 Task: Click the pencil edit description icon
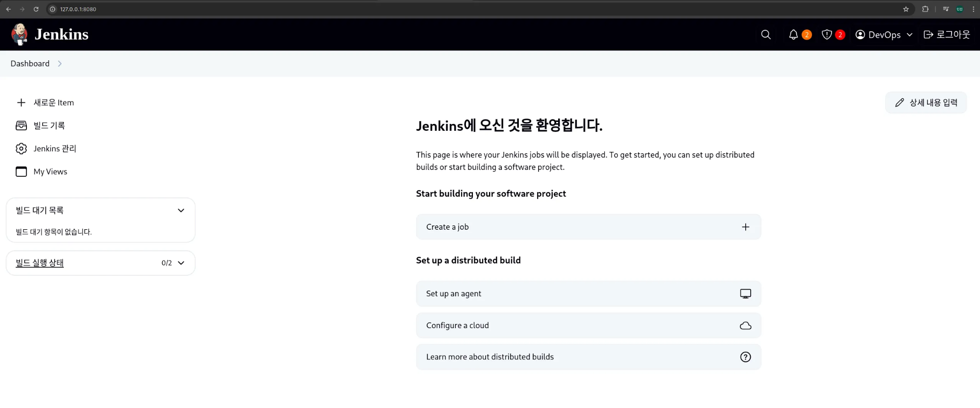pos(900,102)
